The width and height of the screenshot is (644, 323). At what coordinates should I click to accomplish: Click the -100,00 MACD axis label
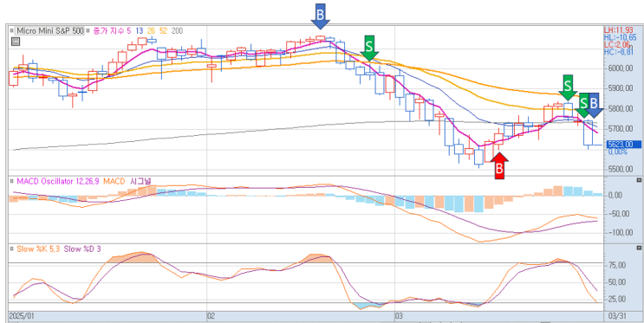click(620, 233)
